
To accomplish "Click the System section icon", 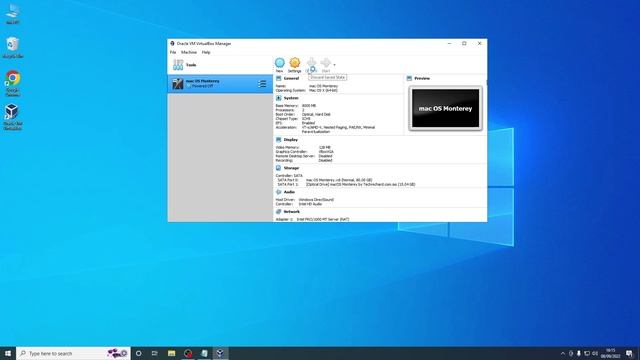I will 278,98.
